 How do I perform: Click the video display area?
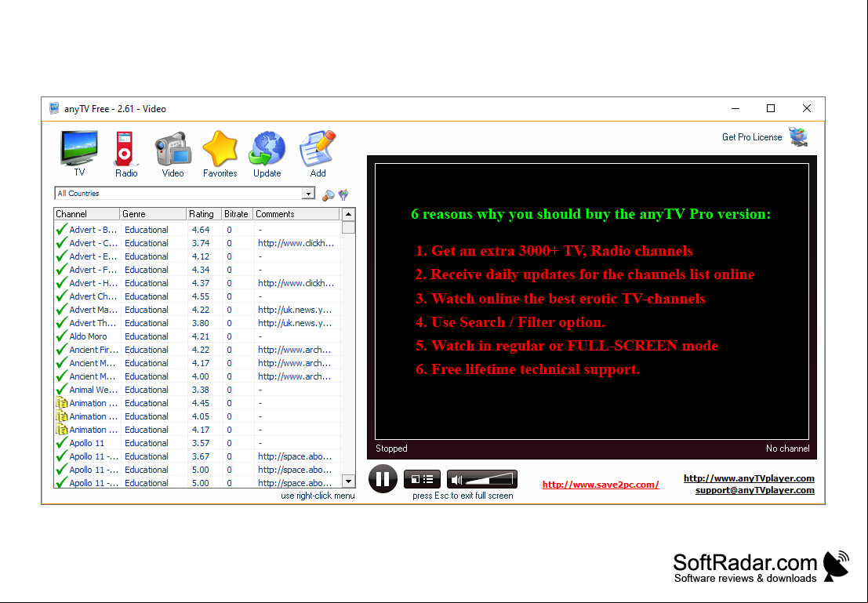point(592,301)
